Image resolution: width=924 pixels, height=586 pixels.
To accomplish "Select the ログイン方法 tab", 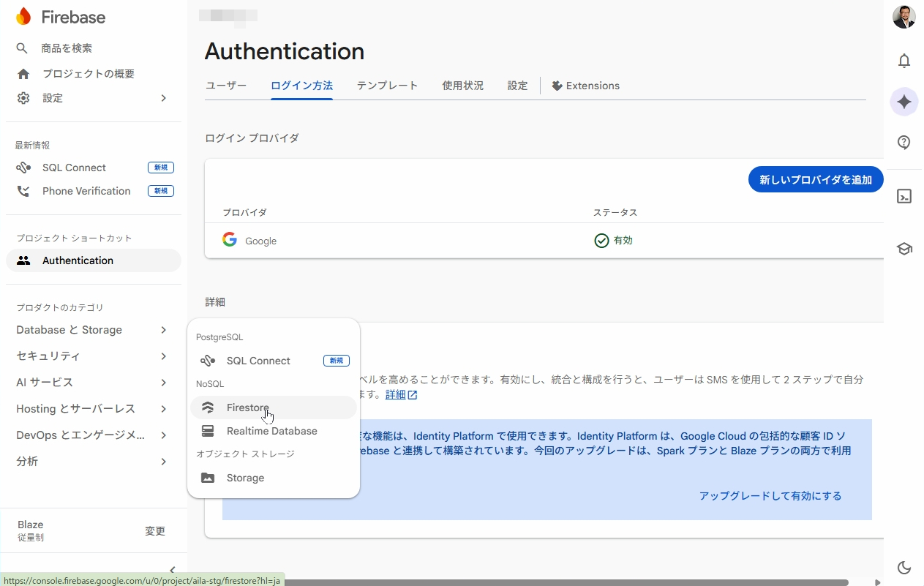I will [x=301, y=86].
